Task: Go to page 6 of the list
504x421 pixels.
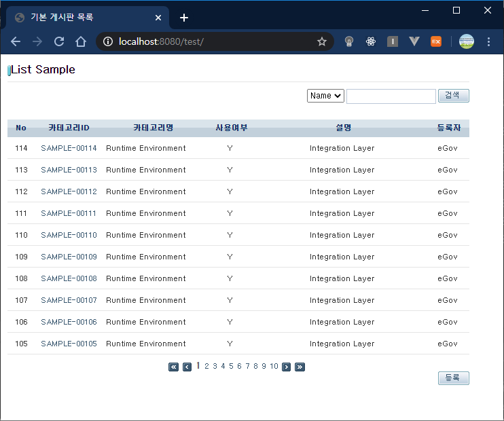Action: tap(240, 366)
